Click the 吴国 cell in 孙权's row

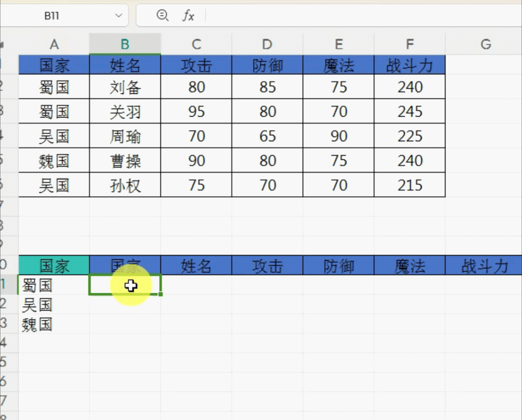point(54,185)
